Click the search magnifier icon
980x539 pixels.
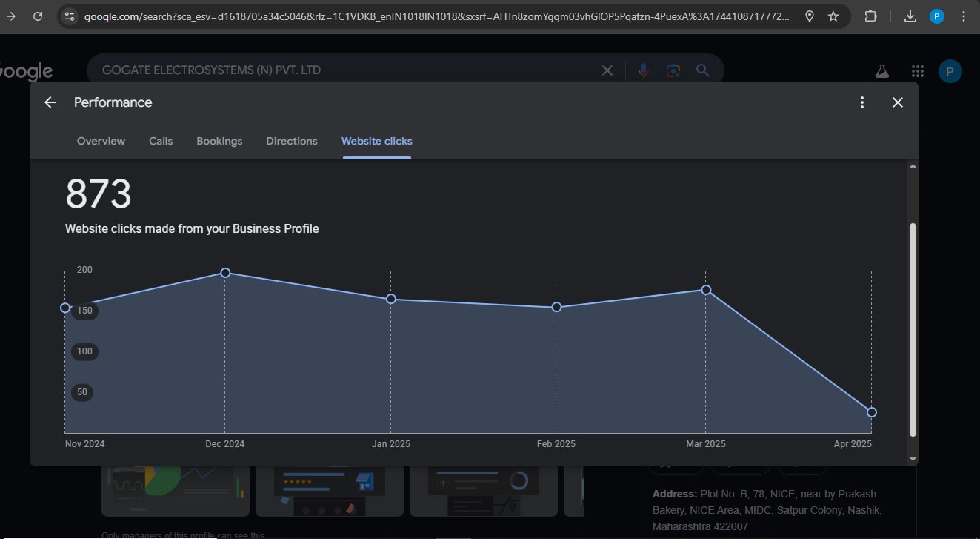click(702, 70)
